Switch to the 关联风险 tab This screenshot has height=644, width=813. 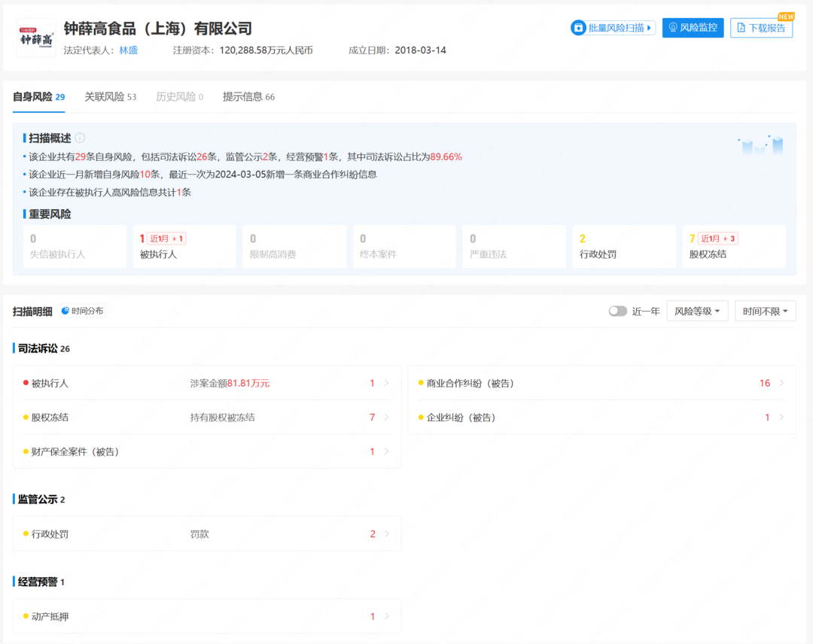110,96
